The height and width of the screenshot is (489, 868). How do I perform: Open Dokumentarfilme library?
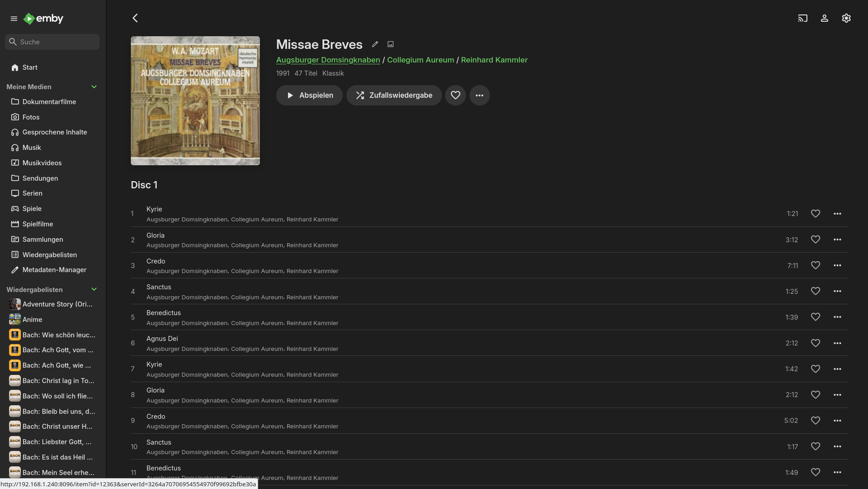[53, 102]
